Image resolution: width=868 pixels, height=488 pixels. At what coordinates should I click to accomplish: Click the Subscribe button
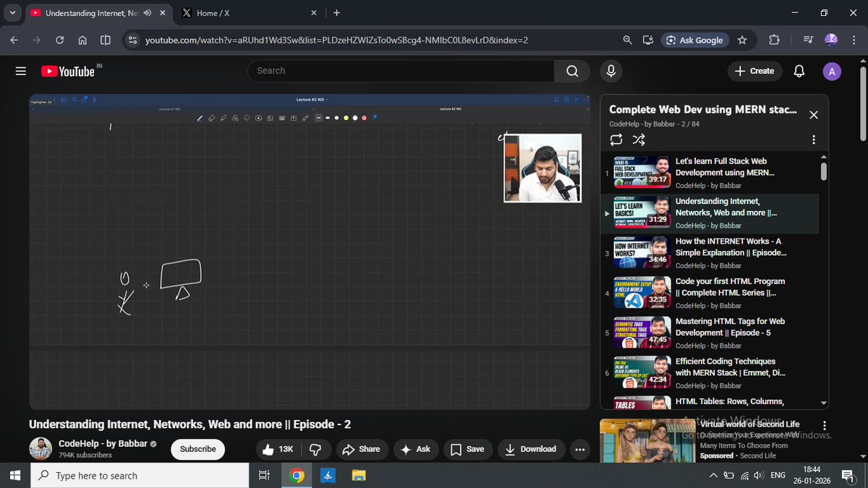[198, 449]
